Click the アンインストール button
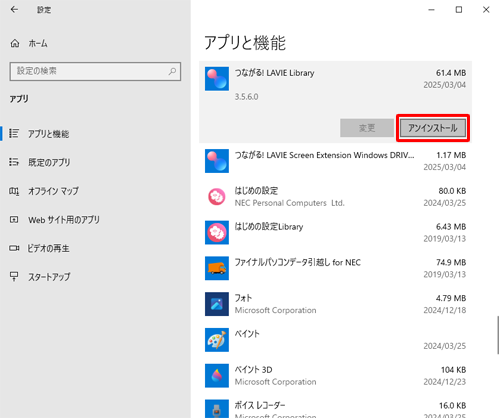The height and width of the screenshot is (418, 500). 433,128
